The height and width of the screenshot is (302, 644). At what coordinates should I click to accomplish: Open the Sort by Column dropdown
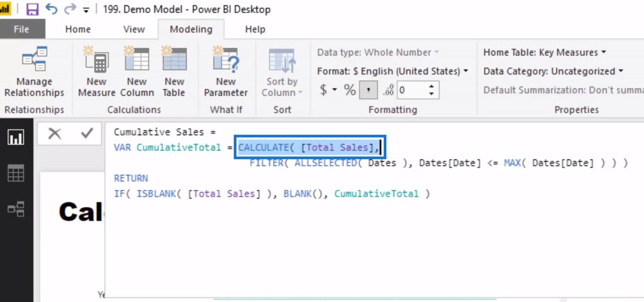282,72
